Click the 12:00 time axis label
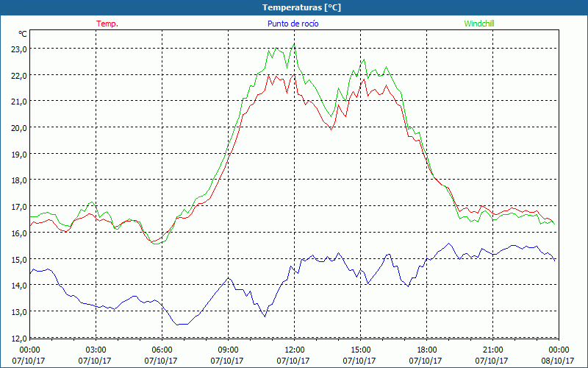Image resolution: width=588 pixels, height=368 pixels. (295, 350)
